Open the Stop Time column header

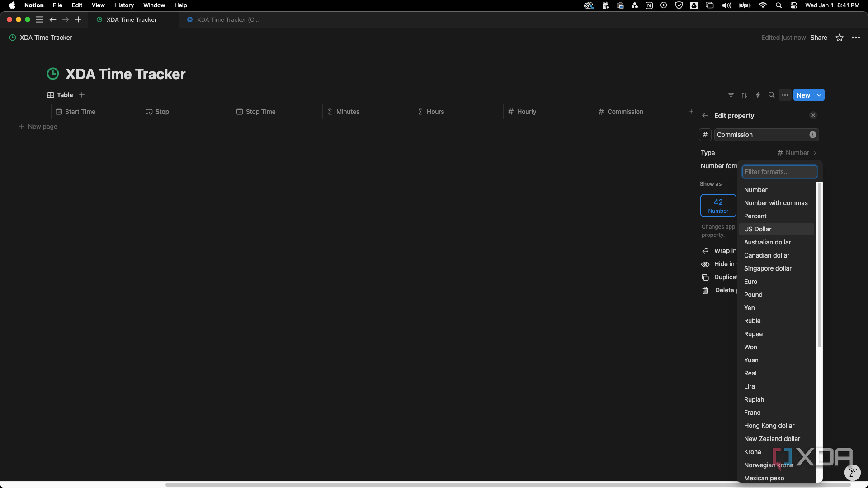(277, 112)
